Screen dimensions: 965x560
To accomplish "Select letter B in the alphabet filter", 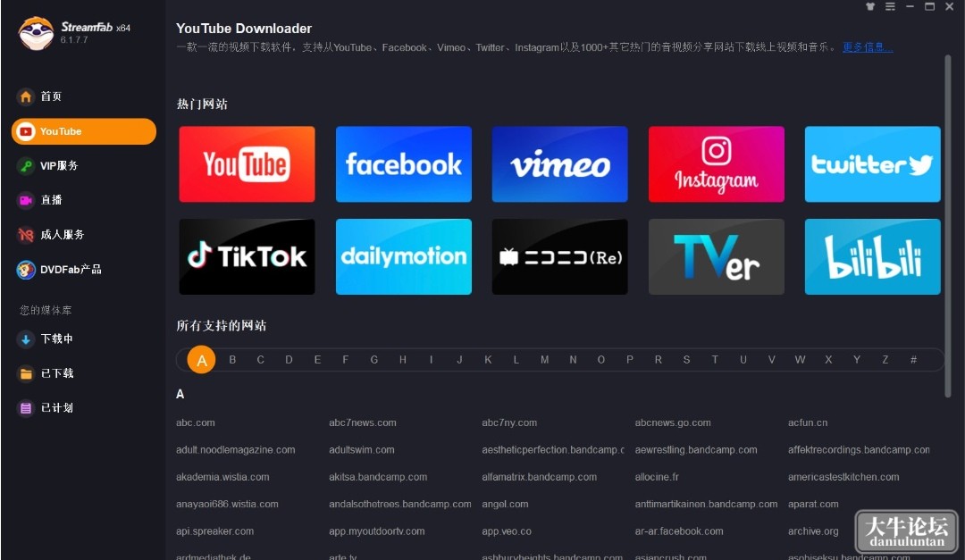I will pyautogui.click(x=232, y=360).
